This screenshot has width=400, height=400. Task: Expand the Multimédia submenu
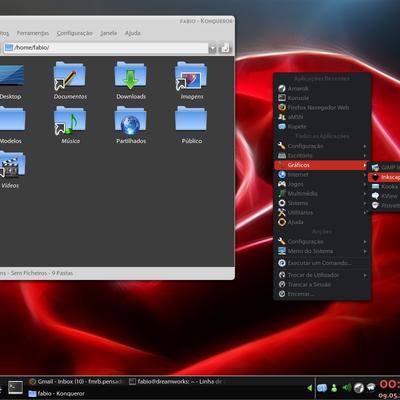click(x=322, y=194)
